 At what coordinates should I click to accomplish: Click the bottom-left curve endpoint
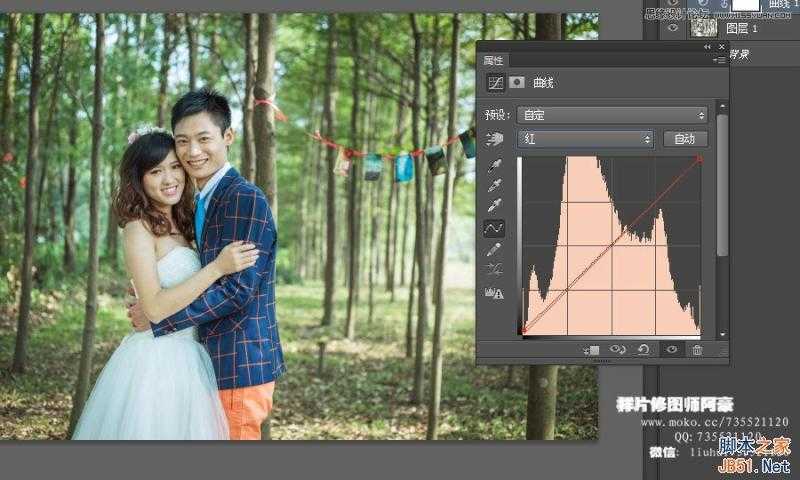523,332
